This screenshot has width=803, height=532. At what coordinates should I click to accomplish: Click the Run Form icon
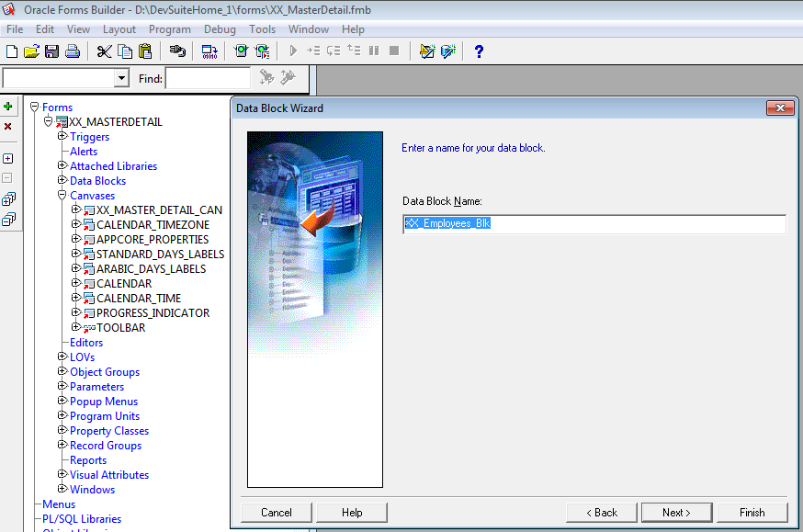point(241,51)
